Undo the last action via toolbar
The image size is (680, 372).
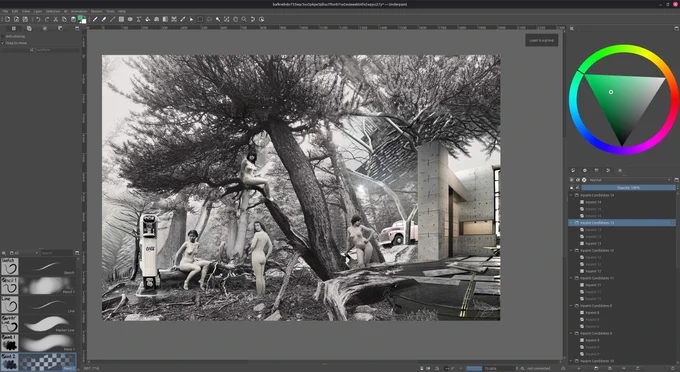click(x=38, y=20)
